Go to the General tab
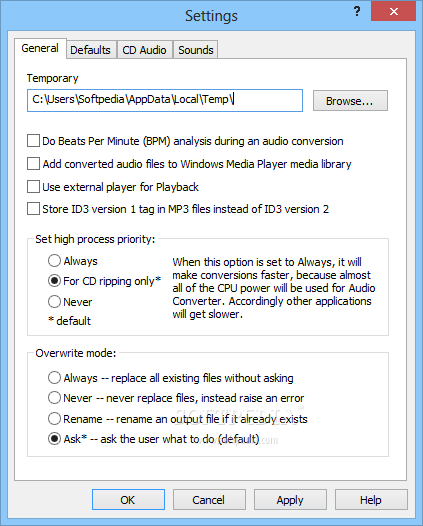Viewport: 423px width, 526px height. point(40,48)
